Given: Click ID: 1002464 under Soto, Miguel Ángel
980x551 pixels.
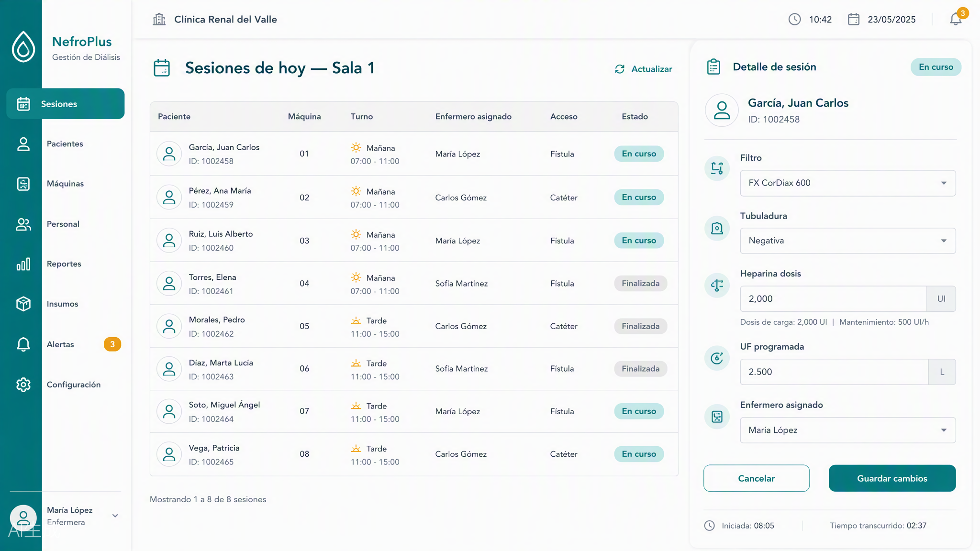Looking at the screenshot, I should (211, 419).
